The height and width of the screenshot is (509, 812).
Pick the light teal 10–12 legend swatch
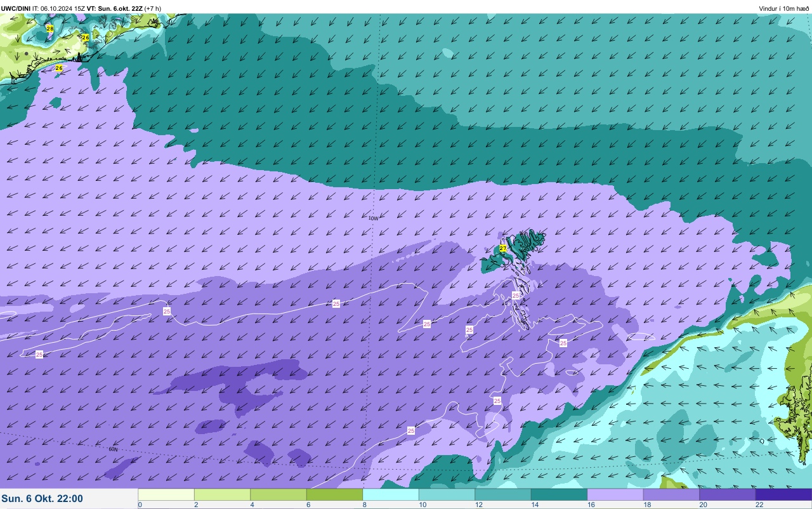(x=447, y=494)
